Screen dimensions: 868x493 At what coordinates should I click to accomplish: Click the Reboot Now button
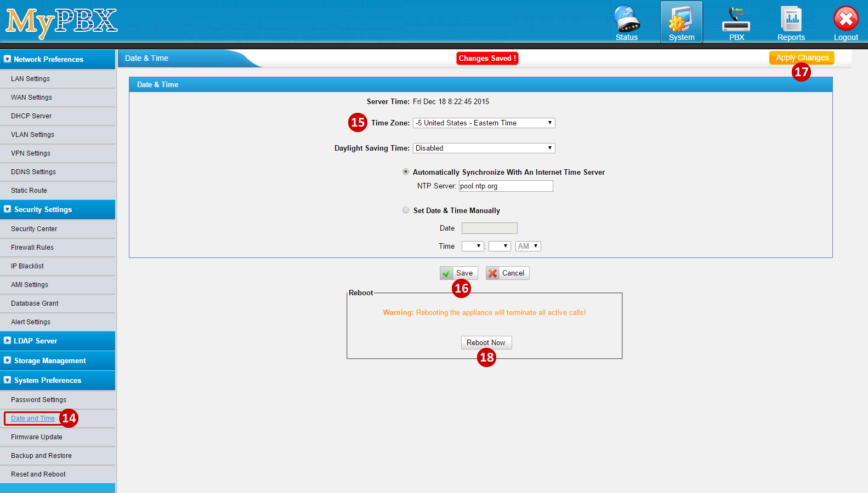(486, 342)
